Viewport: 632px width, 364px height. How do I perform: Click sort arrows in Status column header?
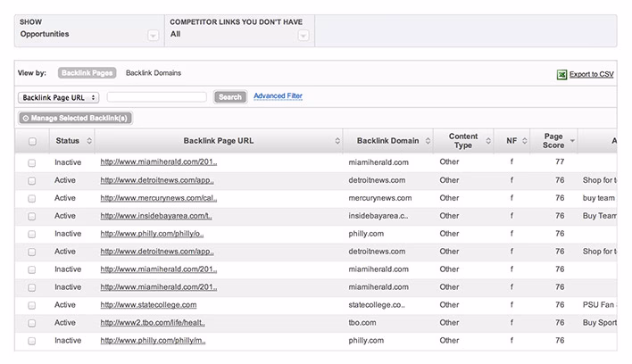[87, 141]
